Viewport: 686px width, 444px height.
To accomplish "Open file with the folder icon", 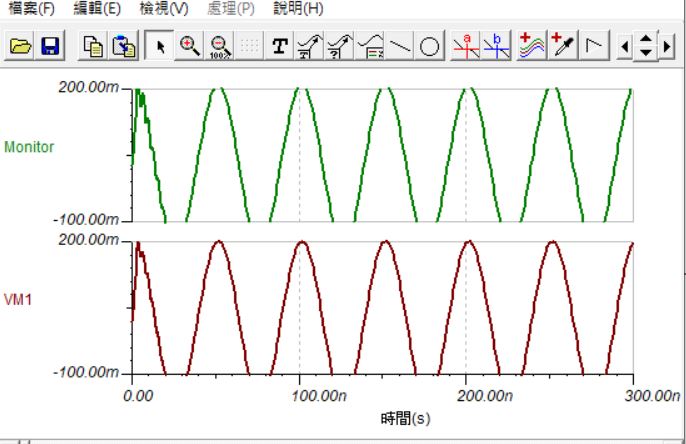I will pyautogui.click(x=20, y=45).
